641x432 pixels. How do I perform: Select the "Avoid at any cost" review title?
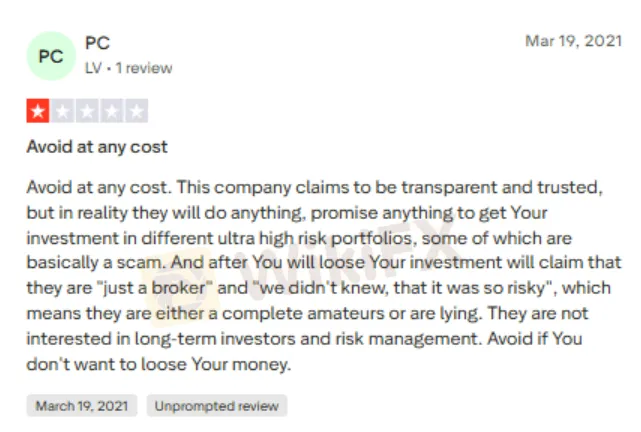coord(97,147)
